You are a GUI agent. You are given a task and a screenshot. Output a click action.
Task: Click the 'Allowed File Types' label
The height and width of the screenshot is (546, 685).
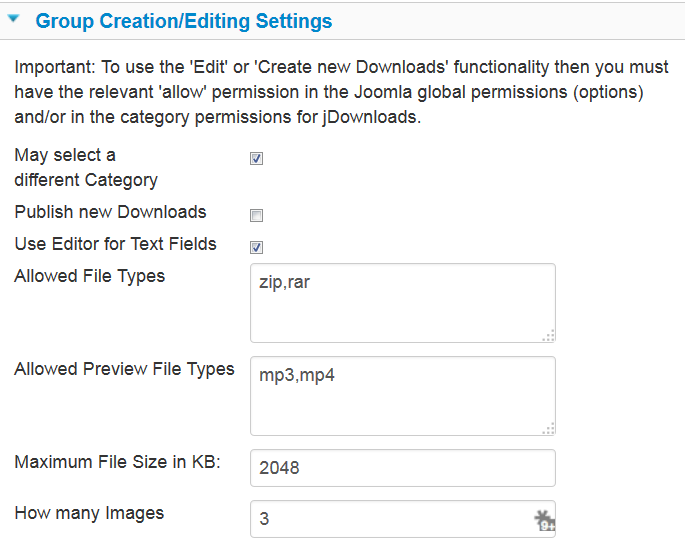(x=90, y=276)
